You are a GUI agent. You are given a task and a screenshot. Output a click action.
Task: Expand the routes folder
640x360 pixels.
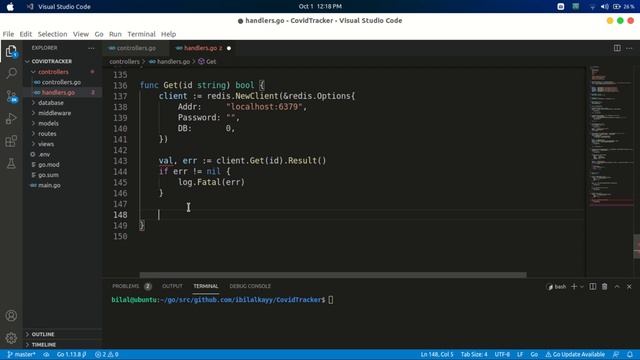[47, 133]
